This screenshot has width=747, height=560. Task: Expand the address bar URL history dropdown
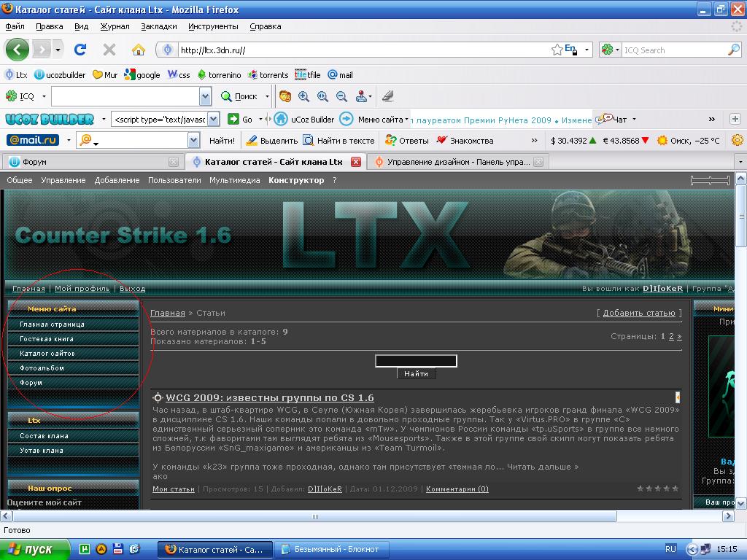tap(587, 50)
